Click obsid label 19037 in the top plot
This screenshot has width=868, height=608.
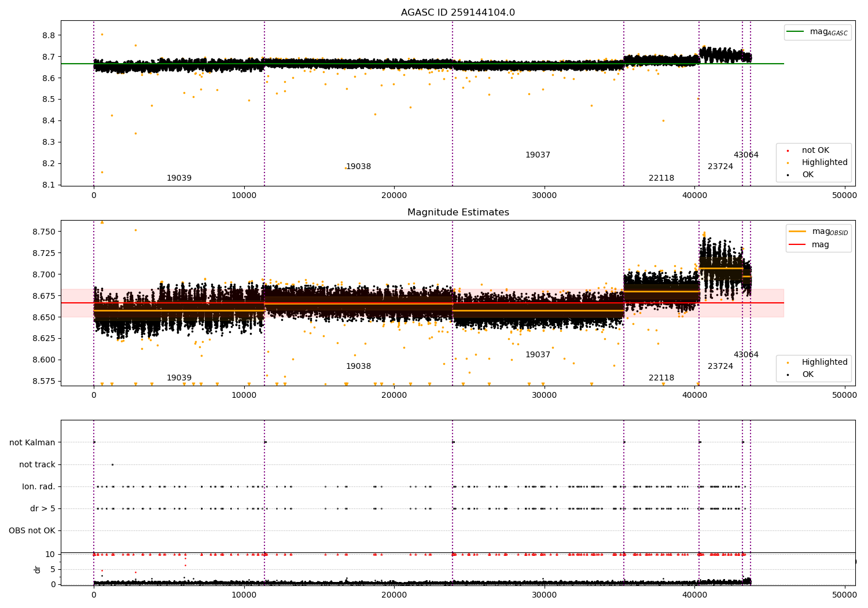538,155
